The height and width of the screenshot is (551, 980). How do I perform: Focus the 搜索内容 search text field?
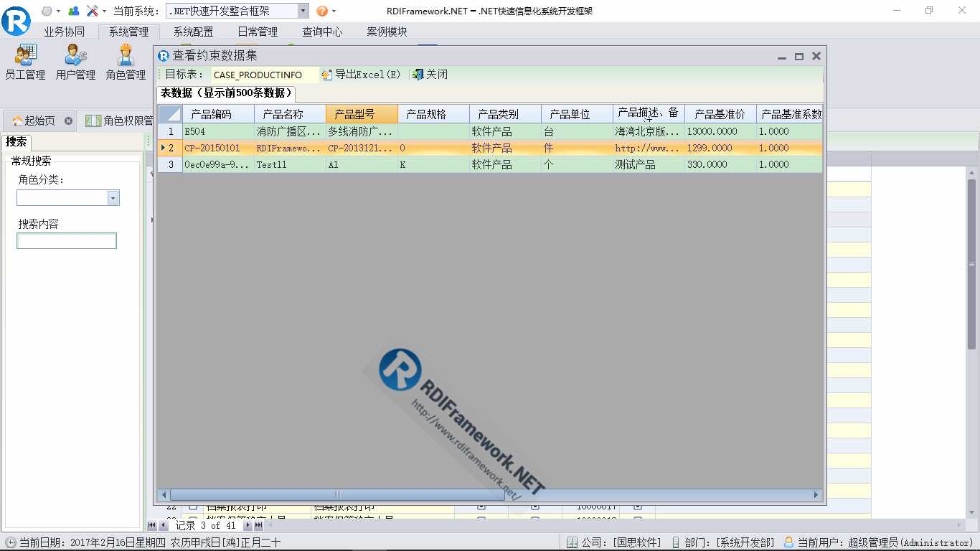67,241
